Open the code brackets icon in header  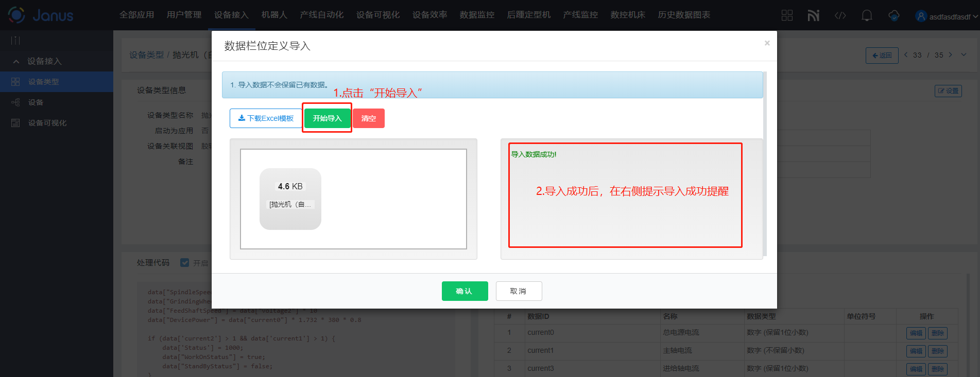click(x=840, y=15)
